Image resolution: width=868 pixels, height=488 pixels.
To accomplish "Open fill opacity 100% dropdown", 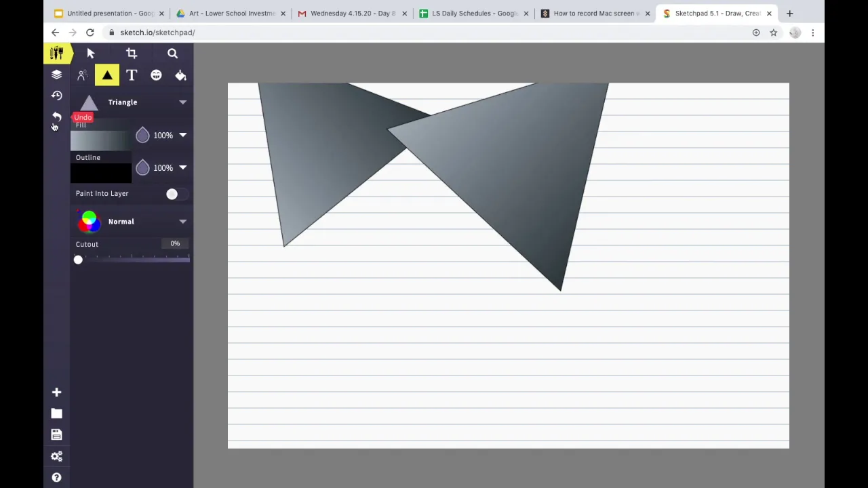I will pyautogui.click(x=182, y=135).
